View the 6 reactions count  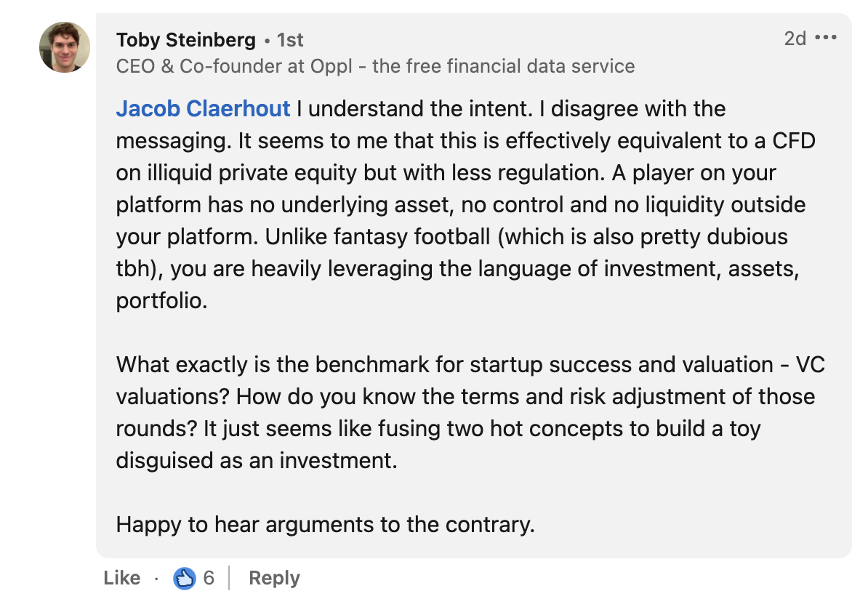tap(209, 578)
